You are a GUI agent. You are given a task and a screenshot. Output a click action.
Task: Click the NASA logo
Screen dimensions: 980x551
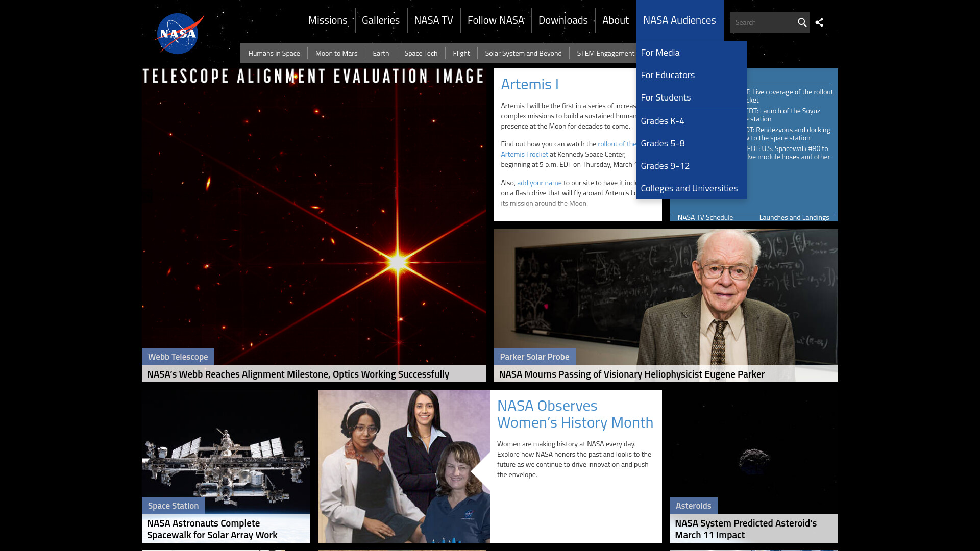[x=179, y=34]
